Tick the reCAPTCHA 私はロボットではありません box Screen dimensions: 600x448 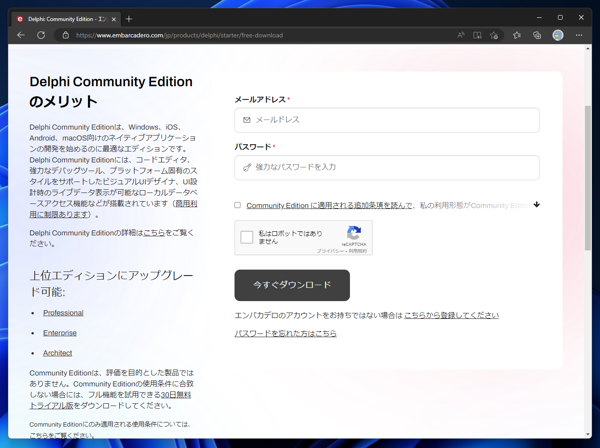247,237
